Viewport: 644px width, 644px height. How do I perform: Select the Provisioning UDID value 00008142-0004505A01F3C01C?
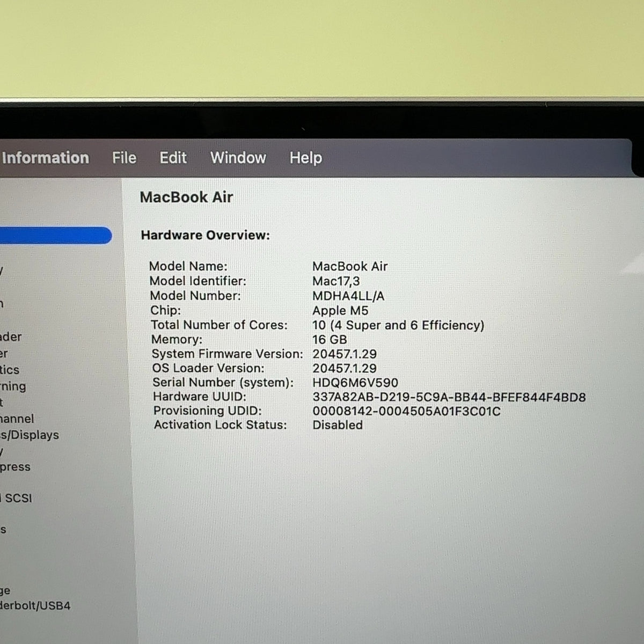[406, 411]
